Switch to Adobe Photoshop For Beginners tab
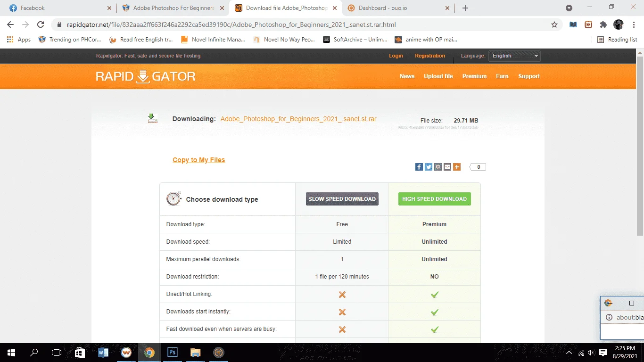644x362 pixels. pos(173,8)
